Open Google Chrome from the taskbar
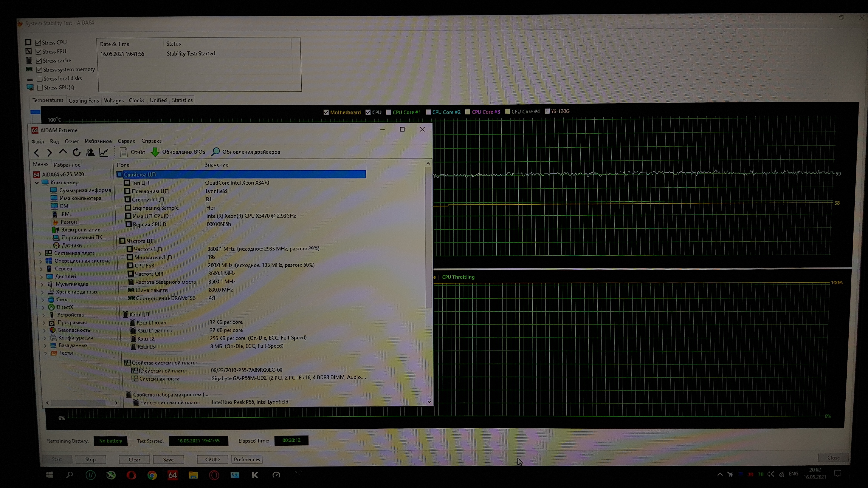Viewport: 868px width, 488px height. [x=152, y=475]
